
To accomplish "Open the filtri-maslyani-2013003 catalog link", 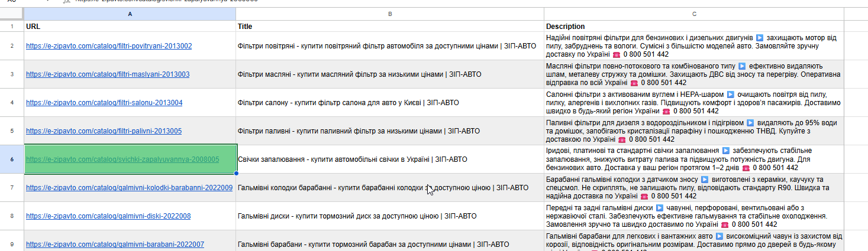I will pos(108,74).
